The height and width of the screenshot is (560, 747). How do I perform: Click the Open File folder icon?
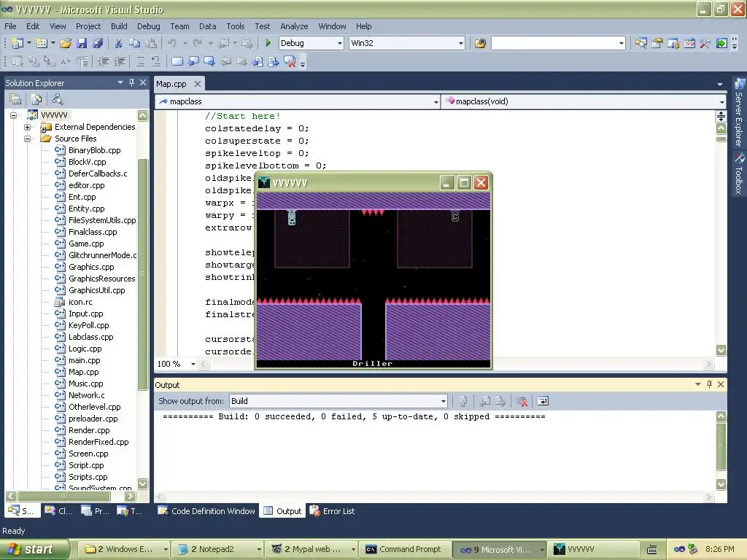[x=66, y=43]
